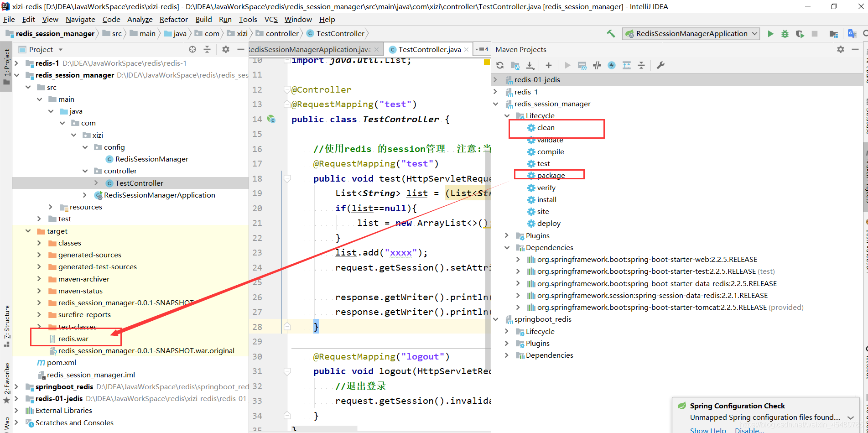The image size is (868, 433).
Task: Select pom.xml in the project tree
Action: pos(61,362)
